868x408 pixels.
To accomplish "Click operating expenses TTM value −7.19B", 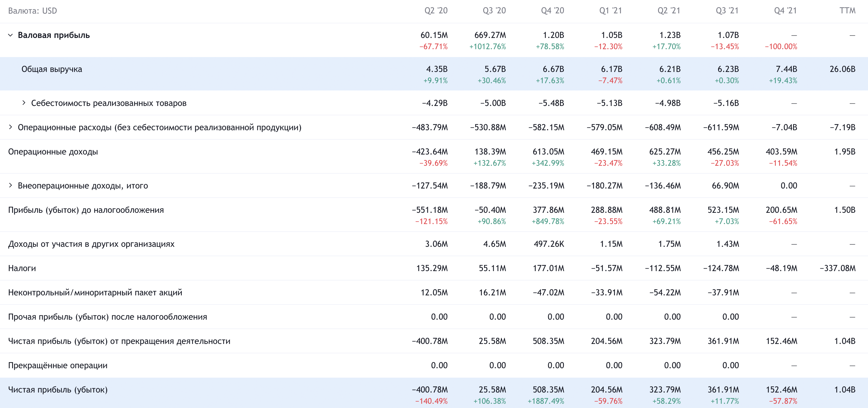I will click(843, 127).
